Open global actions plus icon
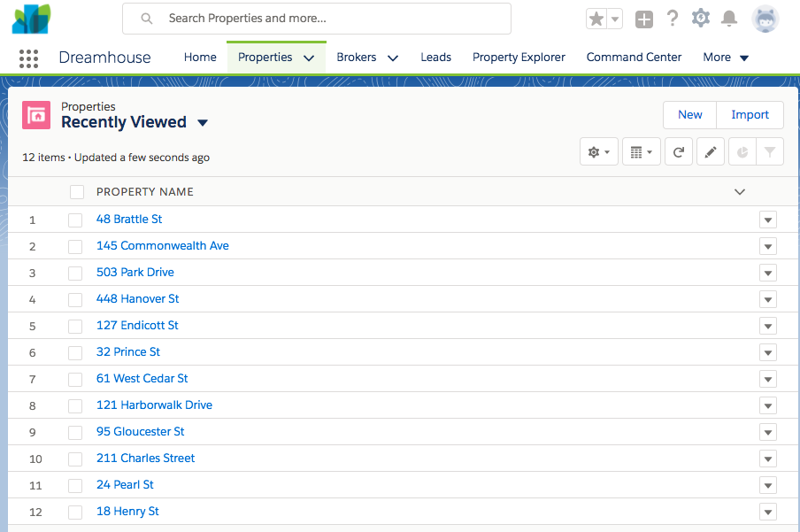Image resolution: width=800 pixels, height=532 pixels. 644,19
